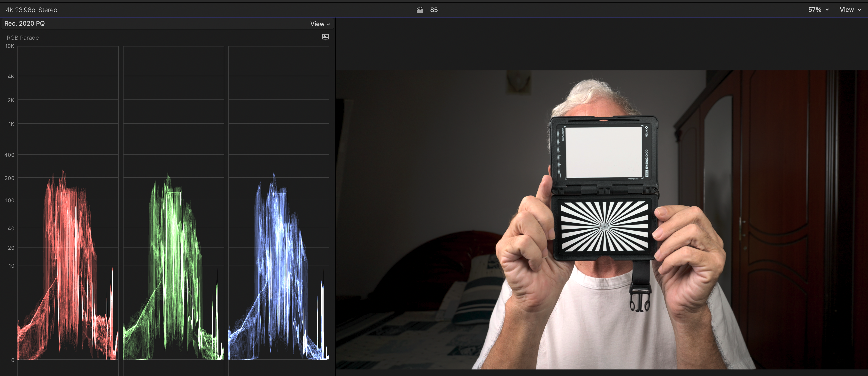
Task: Click the Rec. 2020 PQ color space label
Action: pos(24,23)
